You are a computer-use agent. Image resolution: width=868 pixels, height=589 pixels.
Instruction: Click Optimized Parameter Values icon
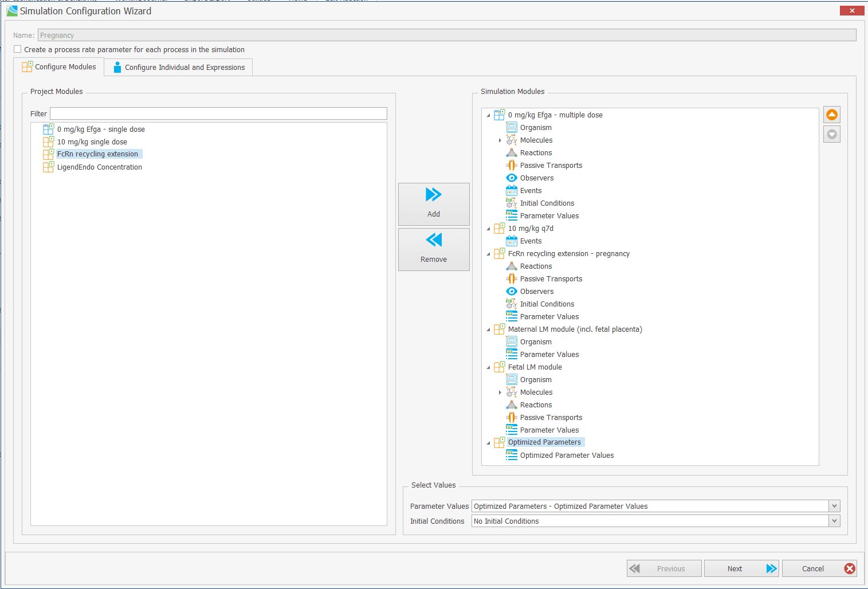click(512, 456)
